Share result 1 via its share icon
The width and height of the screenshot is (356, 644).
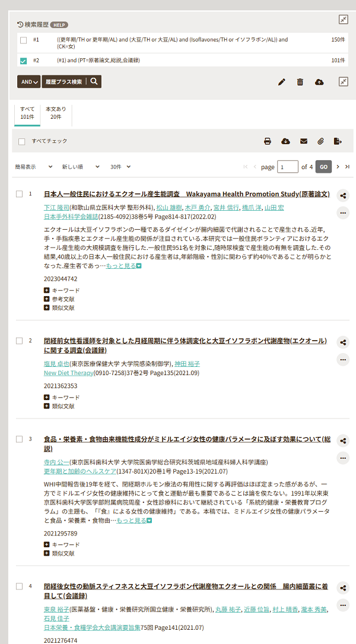pos(343,195)
